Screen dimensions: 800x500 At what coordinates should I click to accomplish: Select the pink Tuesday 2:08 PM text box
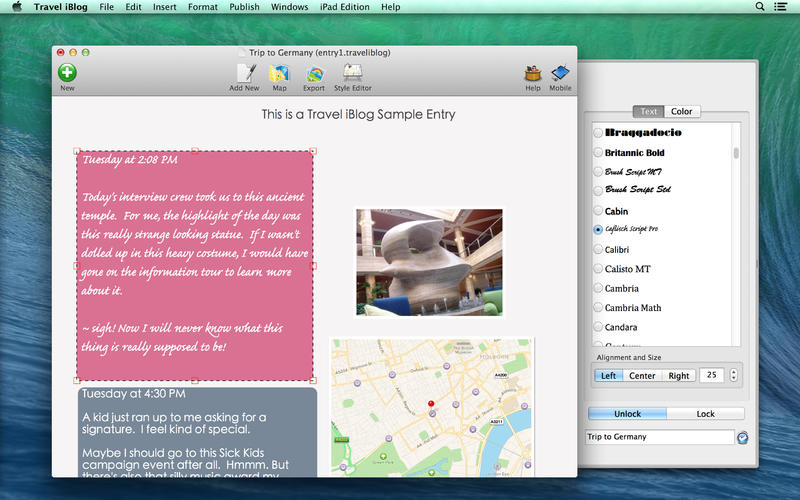tap(195, 265)
